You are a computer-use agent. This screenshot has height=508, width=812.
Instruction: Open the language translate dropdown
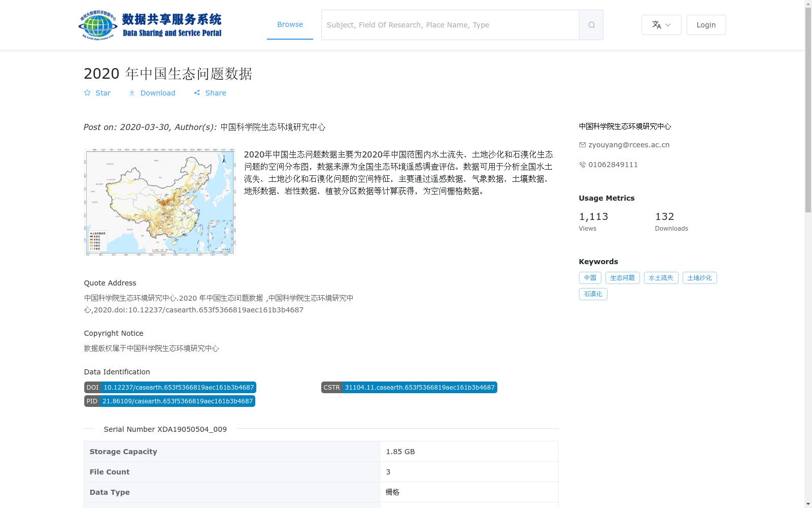[x=661, y=25]
